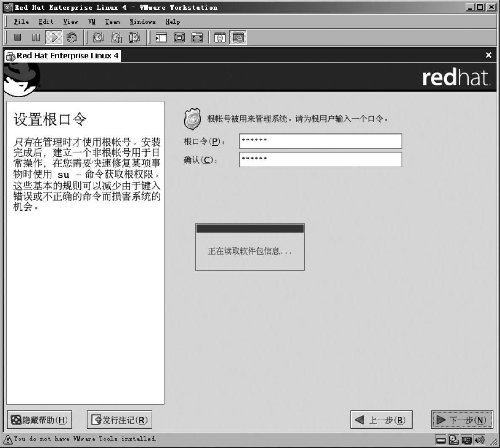The width and height of the screenshot is (500, 448).
Task: Close the VM tab with the X
Action: pos(488,55)
